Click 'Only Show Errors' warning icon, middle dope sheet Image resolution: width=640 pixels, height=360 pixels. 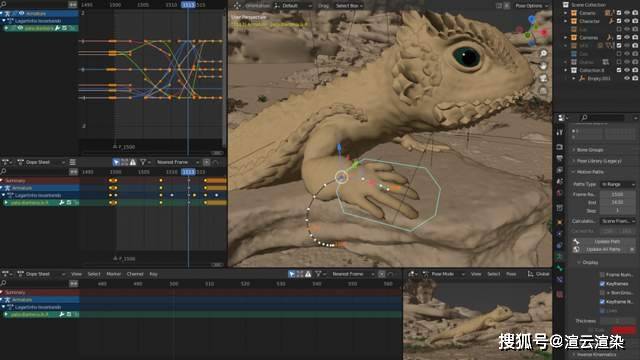click(133, 162)
